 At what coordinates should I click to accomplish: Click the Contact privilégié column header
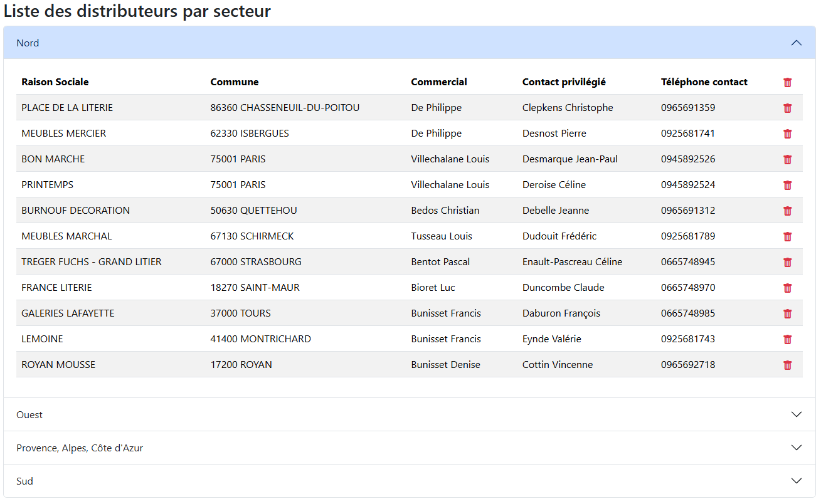(x=564, y=81)
